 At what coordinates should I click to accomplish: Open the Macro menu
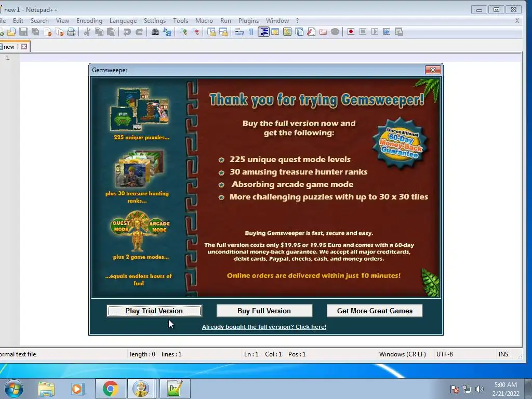204,21
